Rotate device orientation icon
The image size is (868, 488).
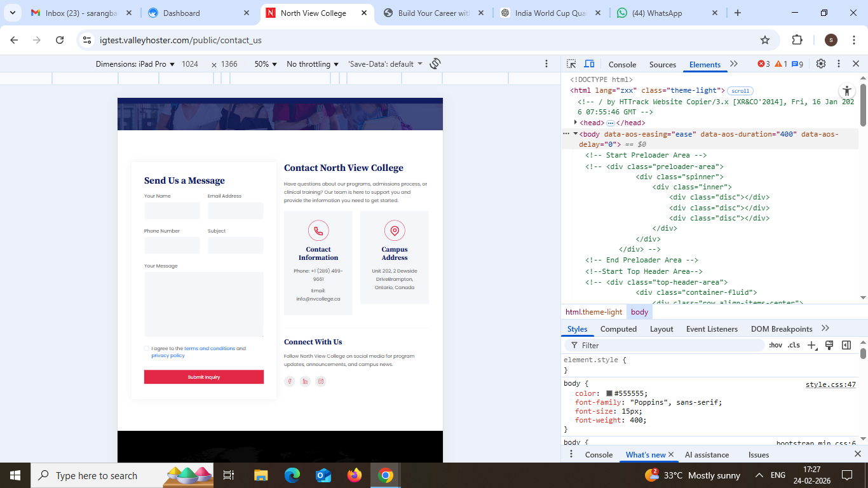[435, 64]
